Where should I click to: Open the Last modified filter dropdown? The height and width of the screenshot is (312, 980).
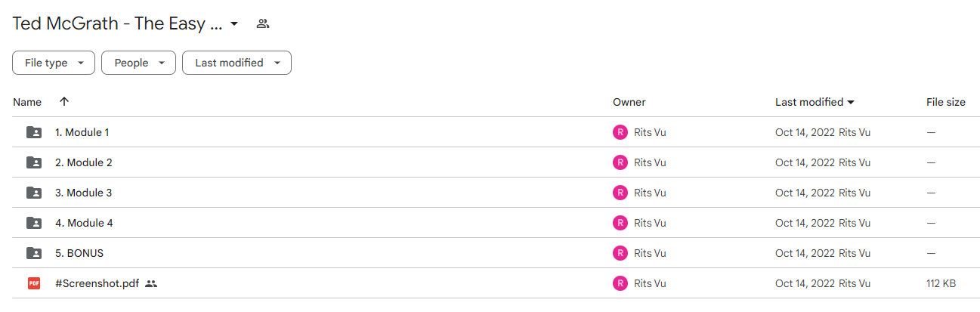pyautogui.click(x=236, y=63)
